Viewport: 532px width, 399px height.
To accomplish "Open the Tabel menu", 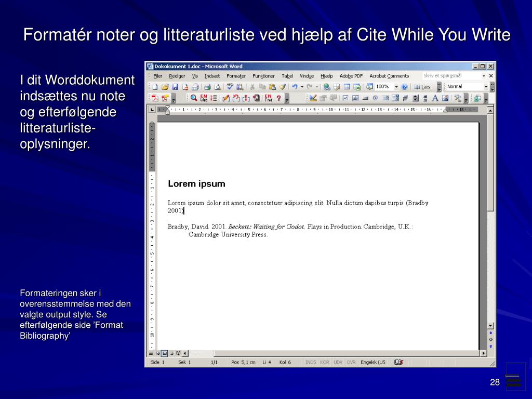I will (x=287, y=76).
